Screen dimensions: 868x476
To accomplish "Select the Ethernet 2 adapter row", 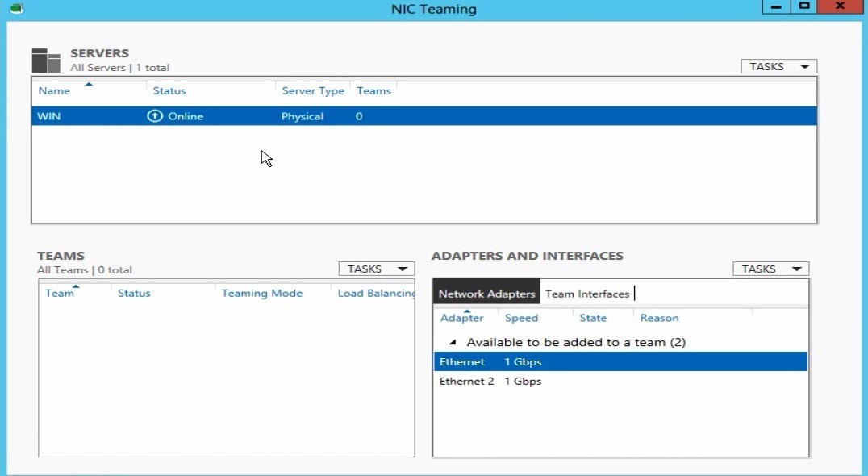I will pyautogui.click(x=620, y=382).
